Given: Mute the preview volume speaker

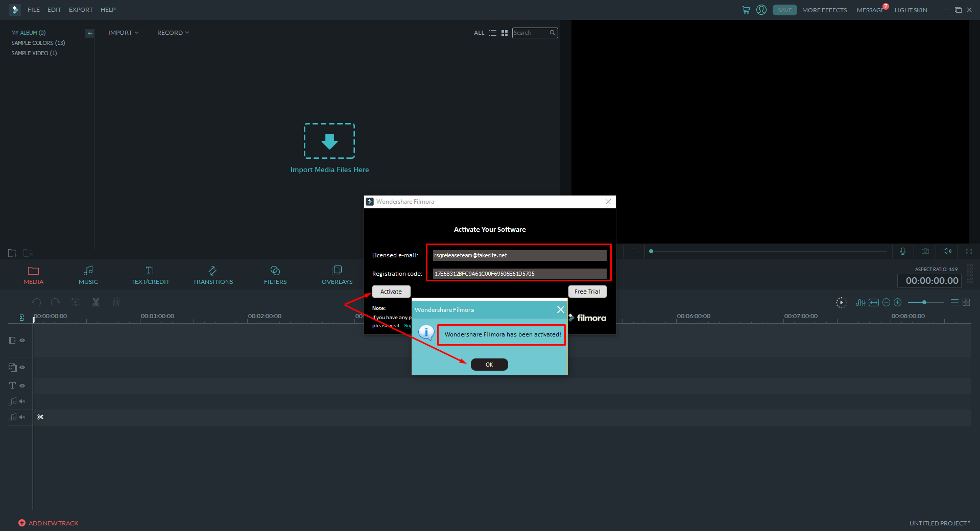Looking at the screenshot, I should (947, 251).
